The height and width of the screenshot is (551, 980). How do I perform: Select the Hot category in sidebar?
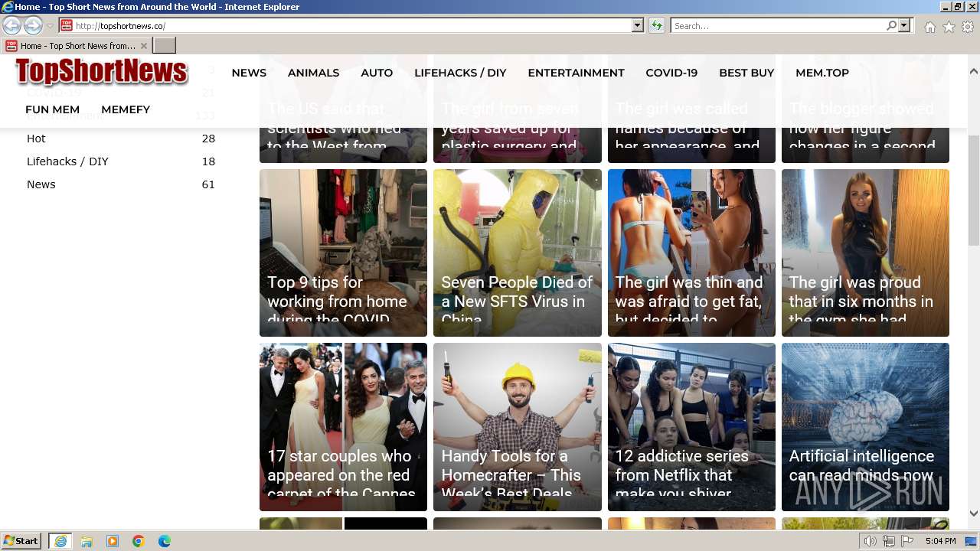coord(36,139)
